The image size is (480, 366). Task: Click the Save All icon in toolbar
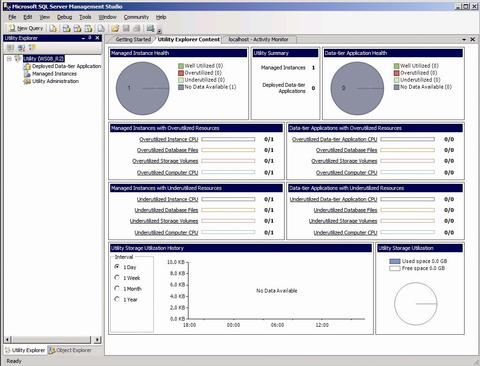(136, 28)
